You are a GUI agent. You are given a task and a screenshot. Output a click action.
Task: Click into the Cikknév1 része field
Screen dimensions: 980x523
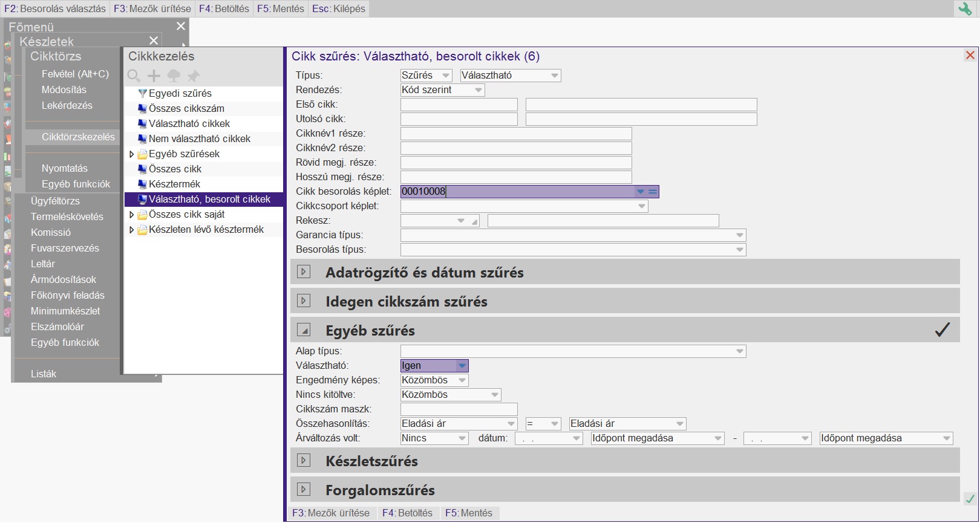click(x=515, y=134)
